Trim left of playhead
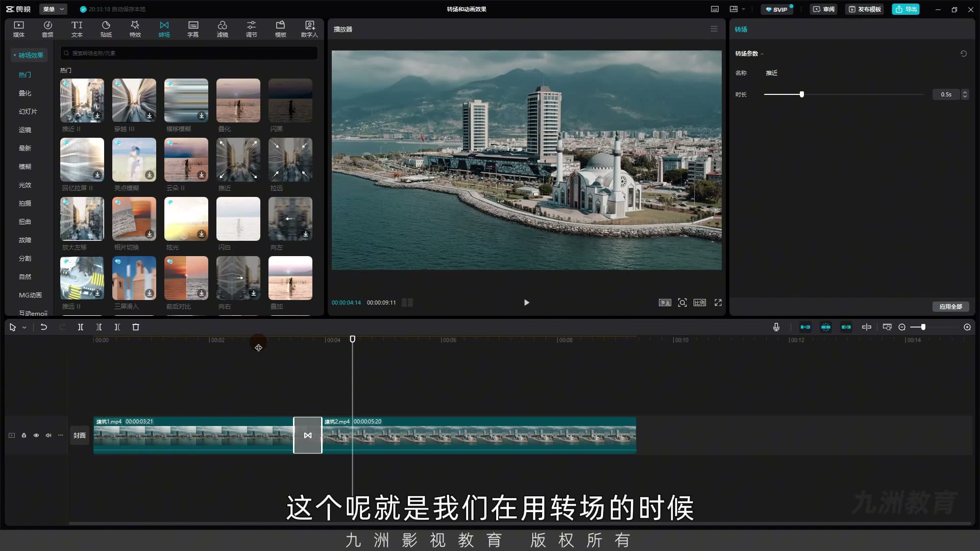 [99, 327]
